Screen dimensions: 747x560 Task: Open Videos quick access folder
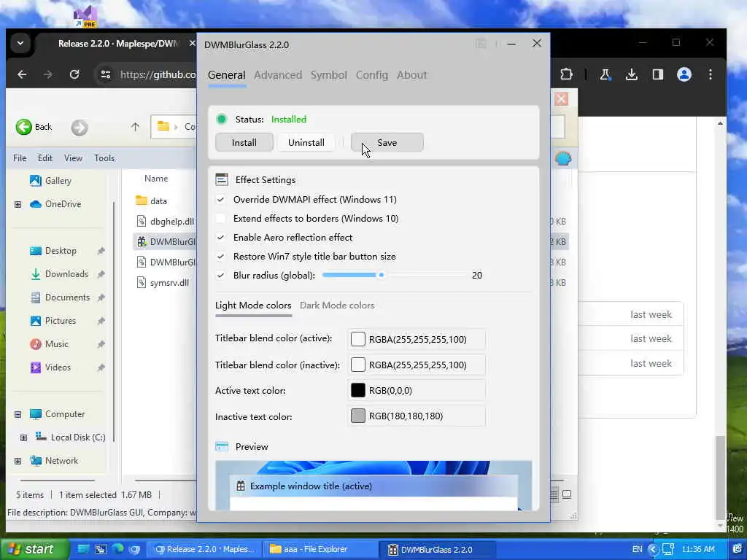[50, 367]
